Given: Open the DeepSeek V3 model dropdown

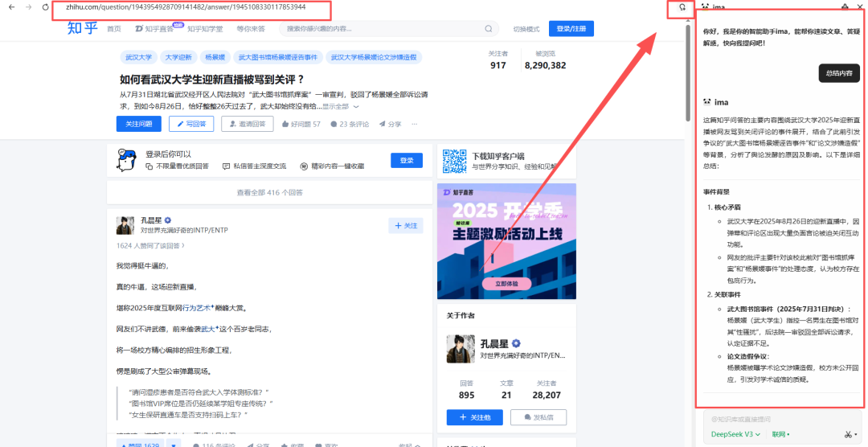Looking at the screenshot, I should 735,434.
